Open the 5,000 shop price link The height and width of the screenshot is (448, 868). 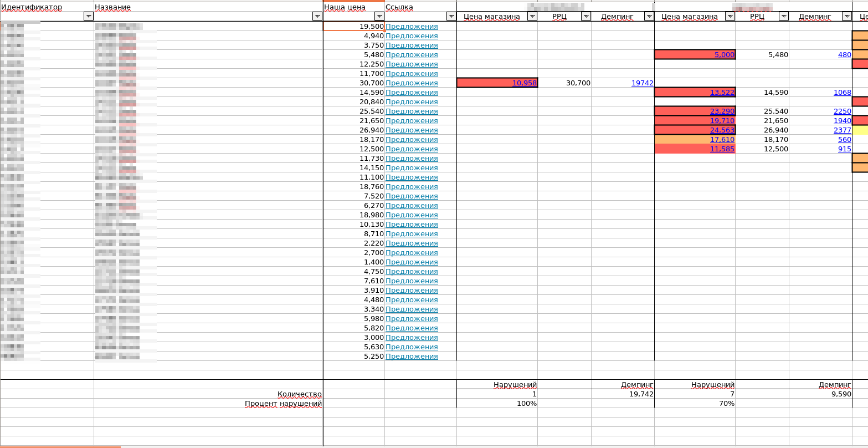pos(724,55)
